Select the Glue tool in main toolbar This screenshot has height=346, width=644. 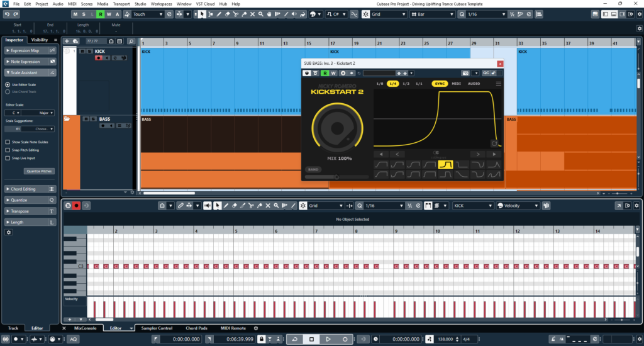coord(244,14)
